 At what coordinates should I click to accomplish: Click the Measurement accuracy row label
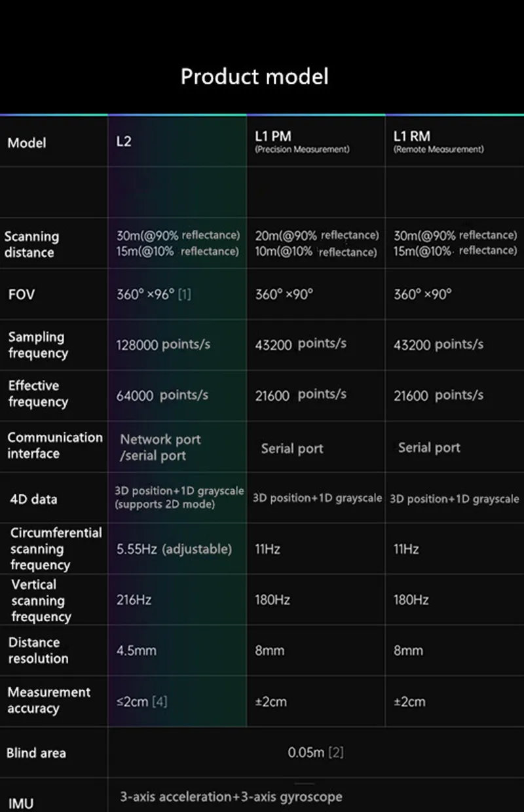coord(48,700)
